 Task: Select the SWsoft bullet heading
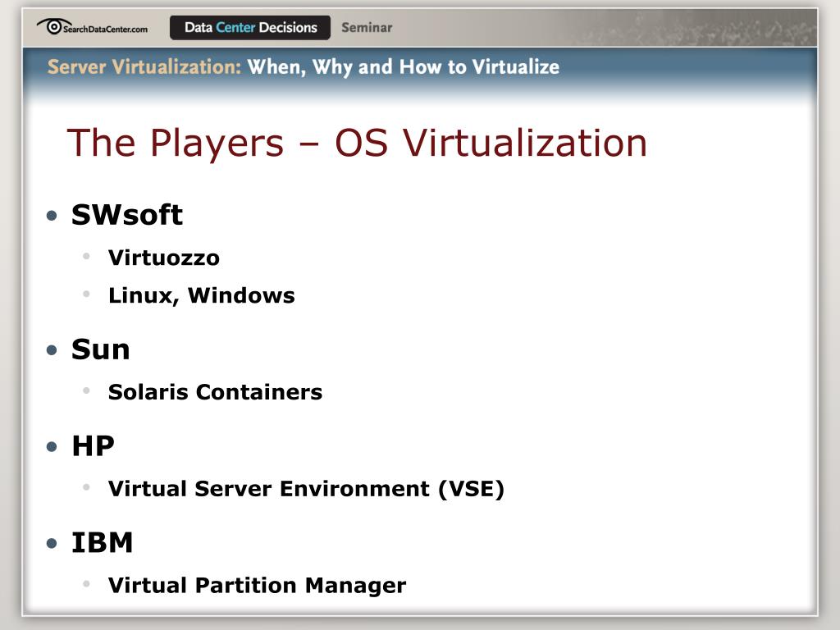[127, 215]
